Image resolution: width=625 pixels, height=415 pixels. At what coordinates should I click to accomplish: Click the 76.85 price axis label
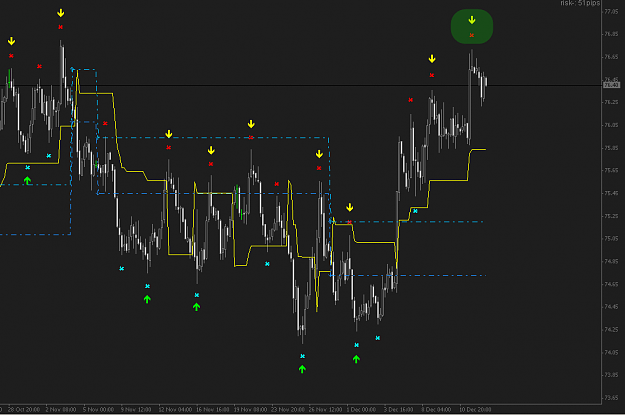pos(611,34)
